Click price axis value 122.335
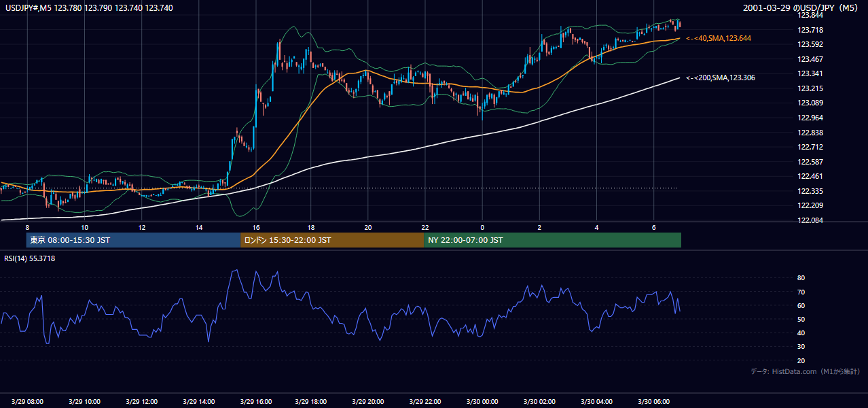The width and height of the screenshot is (868, 408). click(811, 191)
